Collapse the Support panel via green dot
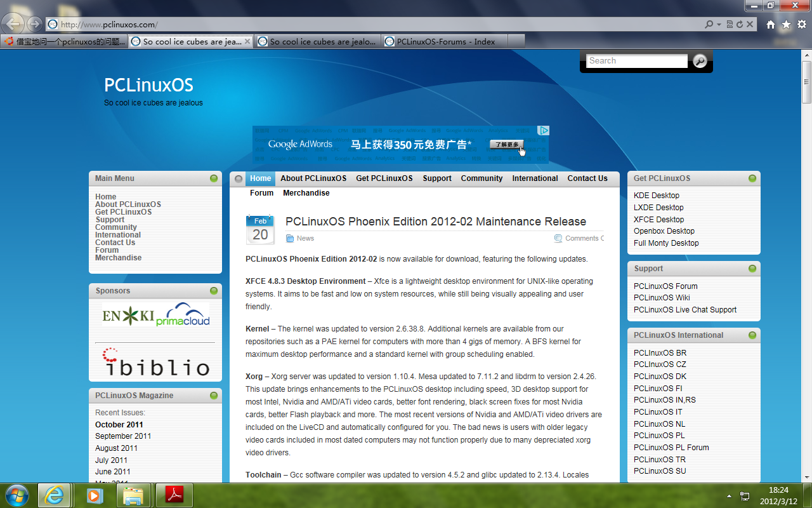812x508 pixels. point(752,269)
